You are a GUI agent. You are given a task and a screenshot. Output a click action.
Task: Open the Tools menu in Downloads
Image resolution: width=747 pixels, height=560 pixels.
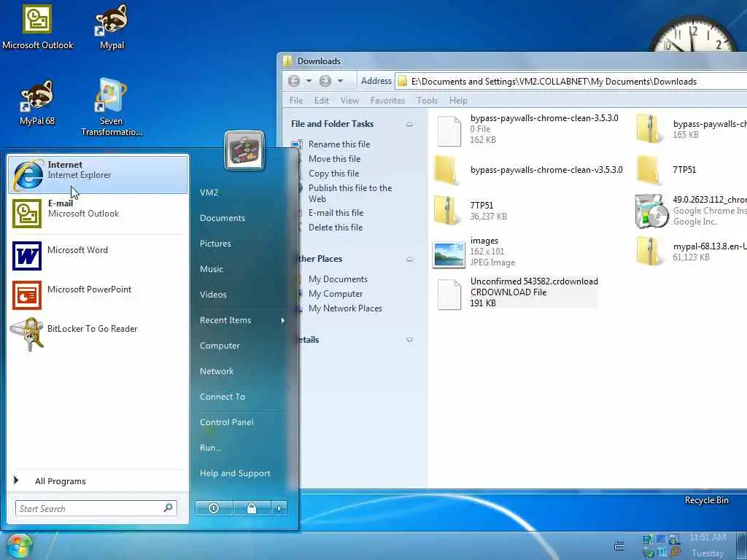[x=427, y=101]
